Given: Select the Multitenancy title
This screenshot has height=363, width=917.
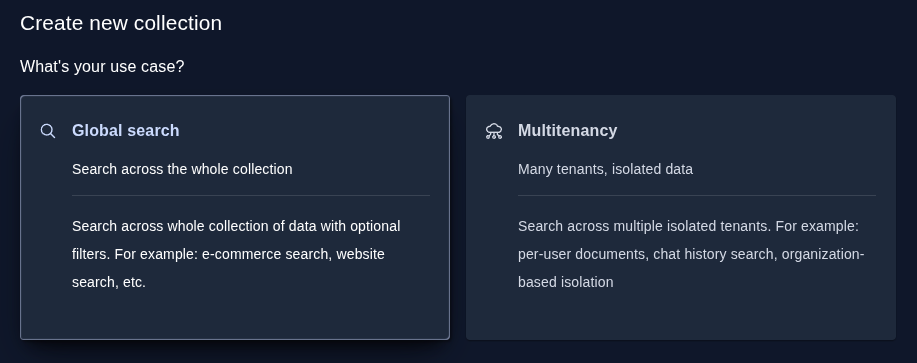Looking at the screenshot, I should click(x=567, y=130).
